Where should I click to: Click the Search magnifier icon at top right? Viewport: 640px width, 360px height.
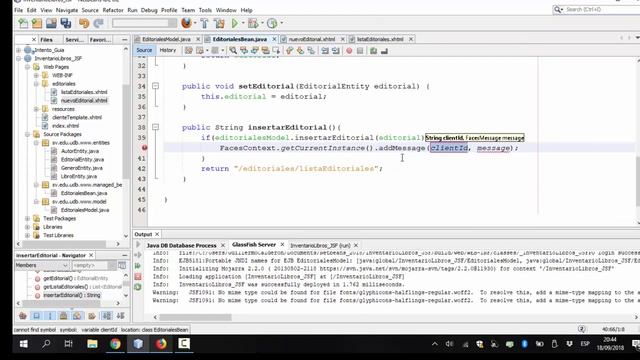click(x=558, y=9)
